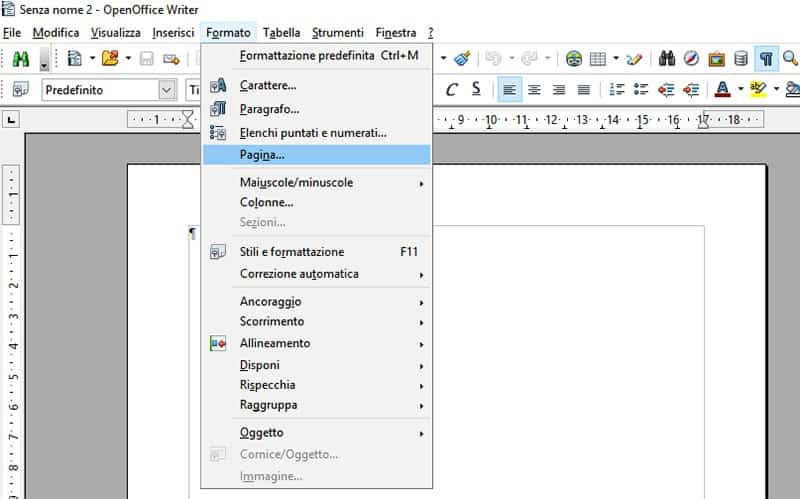Click the Allineamento icon in the menu
800x499 pixels.
[x=218, y=343]
